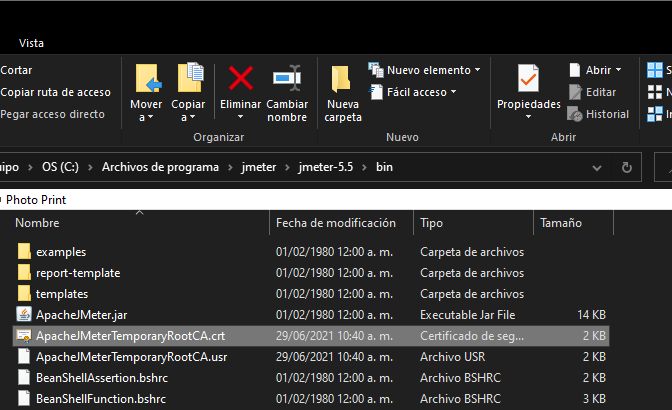This screenshot has width=672, height=410.
Task: Click the Abrir document icon
Action: (x=575, y=70)
